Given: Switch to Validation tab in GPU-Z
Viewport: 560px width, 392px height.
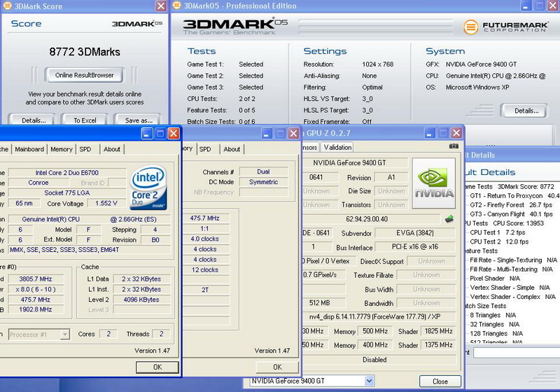Looking at the screenshot, I should (x=337, y=147).
